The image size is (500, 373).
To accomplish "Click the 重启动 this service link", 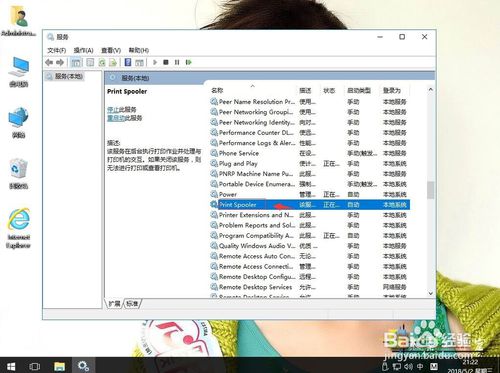I will (x=116, y=118).
